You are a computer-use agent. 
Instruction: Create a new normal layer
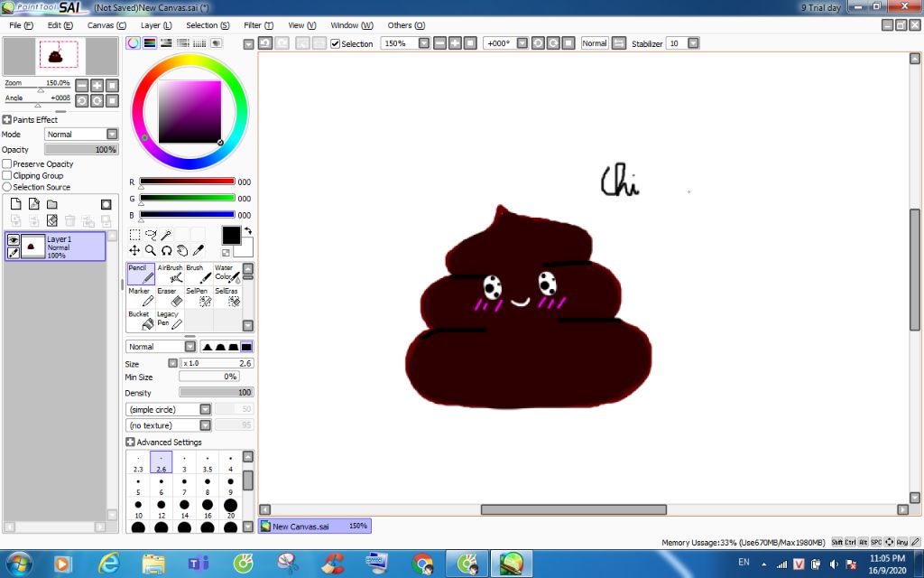pos(15,204)
